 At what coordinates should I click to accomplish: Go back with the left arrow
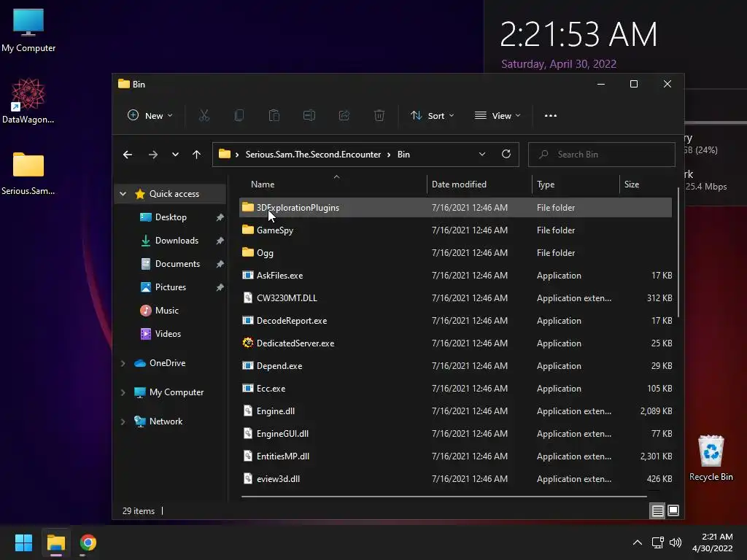pyautogui.click(x=127, y=155)
